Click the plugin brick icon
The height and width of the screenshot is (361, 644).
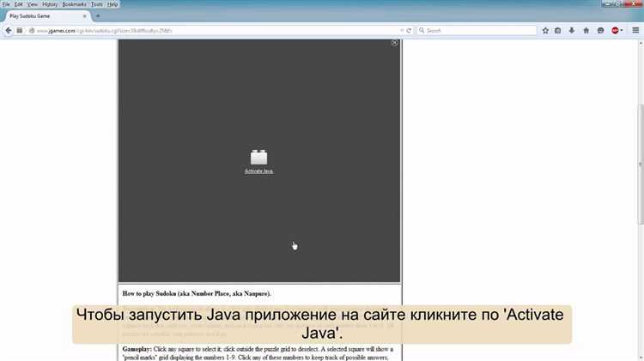coord(258,157)
